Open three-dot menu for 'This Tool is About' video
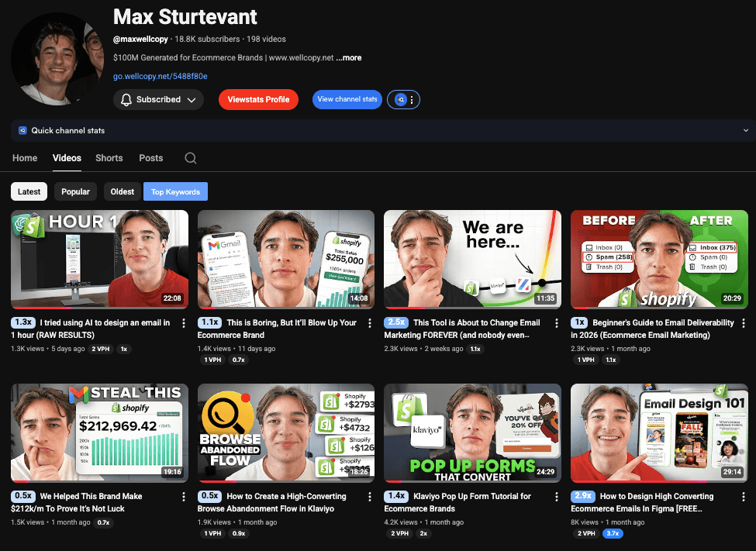The image size is (756, 551). (557, 323)
